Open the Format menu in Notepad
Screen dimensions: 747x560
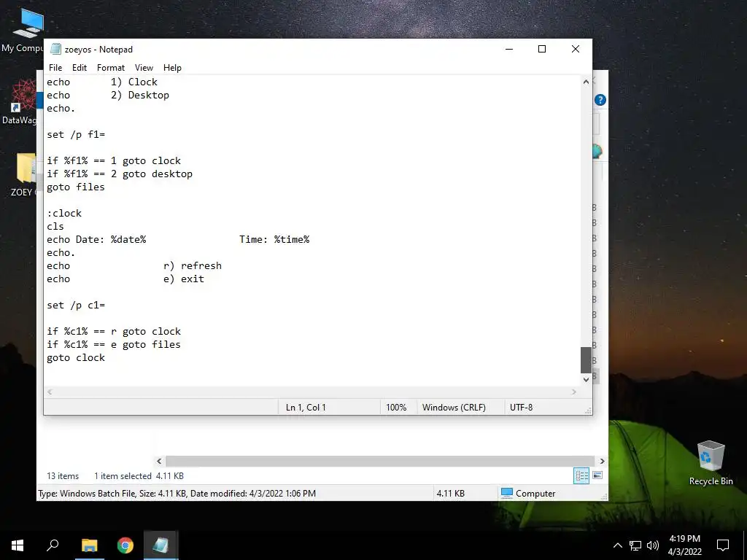[x=111, y=68]
